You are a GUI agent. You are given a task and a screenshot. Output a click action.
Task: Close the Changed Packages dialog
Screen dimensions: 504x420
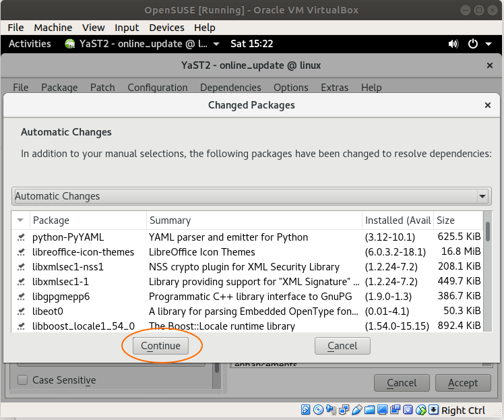coord(488,105)
